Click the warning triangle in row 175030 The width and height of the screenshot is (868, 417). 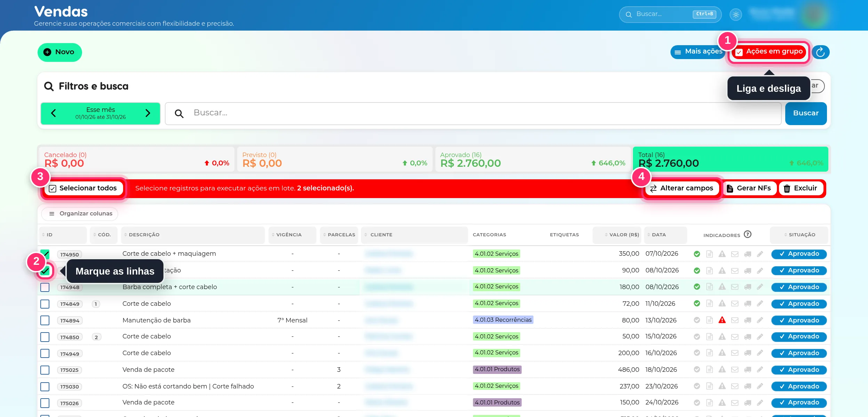tap(722, 386)
